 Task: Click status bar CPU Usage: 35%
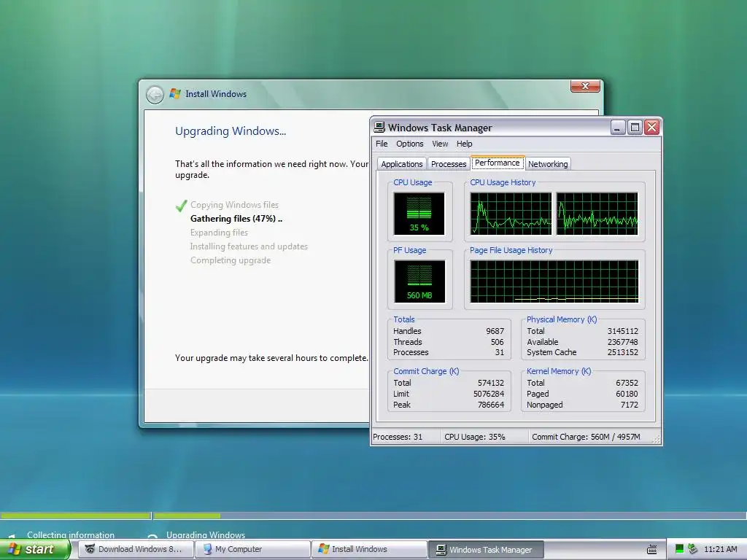click(474, 437)
